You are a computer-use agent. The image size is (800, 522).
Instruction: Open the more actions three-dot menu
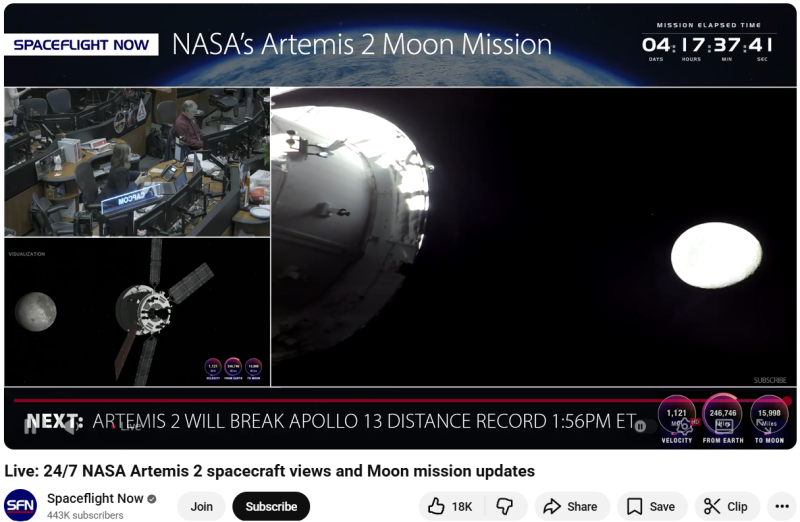coord(783,507)
